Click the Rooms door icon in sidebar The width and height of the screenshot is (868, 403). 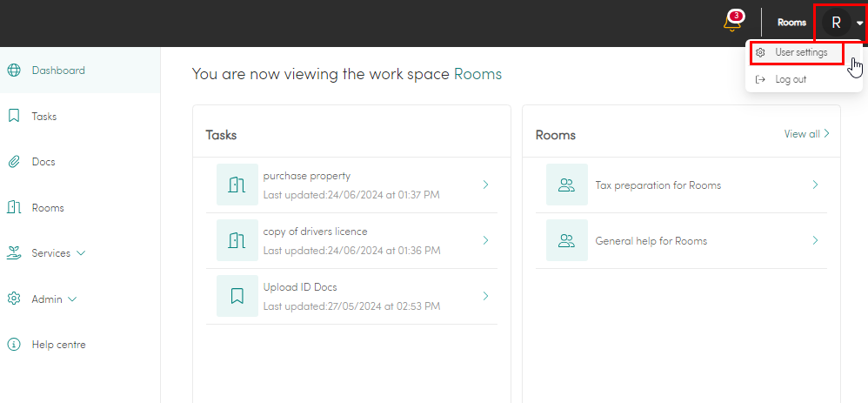click(x=14, y=207)
